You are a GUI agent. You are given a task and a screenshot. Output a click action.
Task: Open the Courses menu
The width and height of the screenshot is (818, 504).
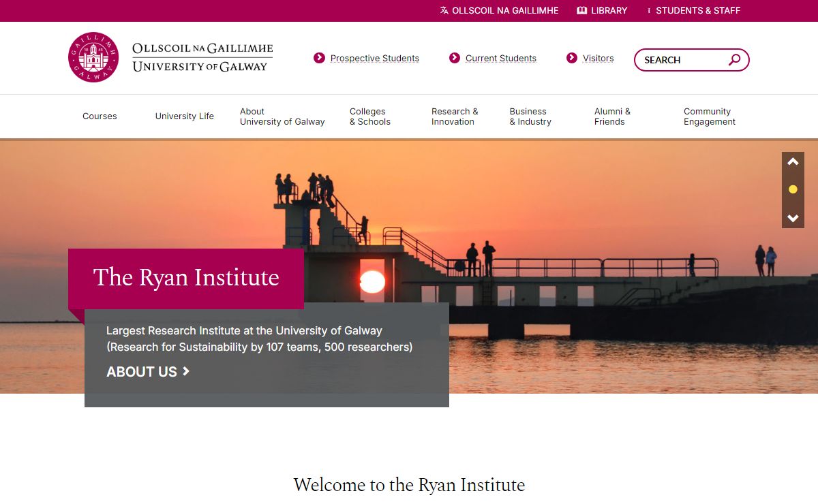100,116
